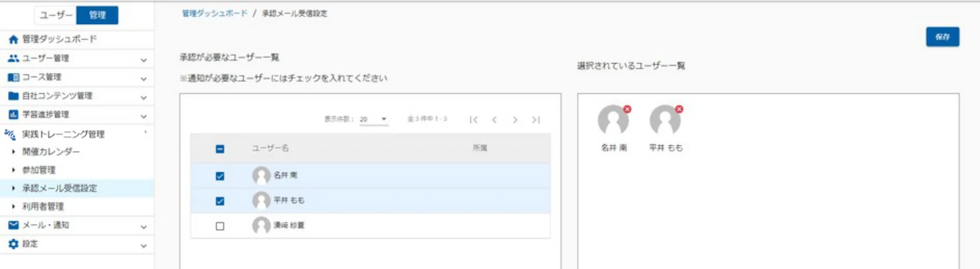Open the 表示件数 rows-per-page dropdown
The image size is (980, 269).
point(374,119)
